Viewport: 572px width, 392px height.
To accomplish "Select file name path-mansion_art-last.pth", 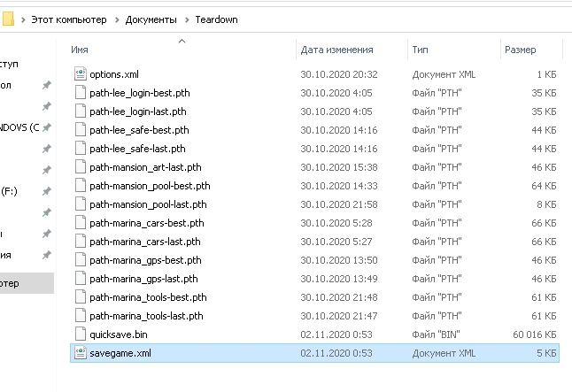I will point(145,167).
